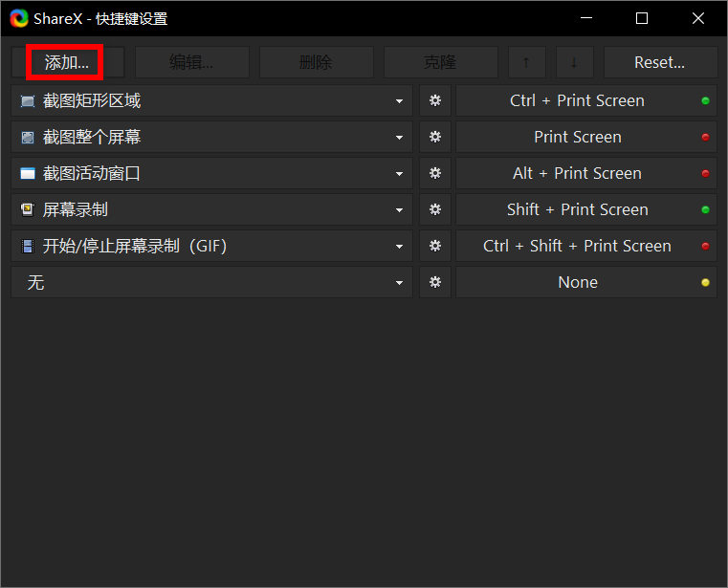The width and height of the screenshot is (728, 588).
Task: Click the 克隆 button
Action: [441, 62]
